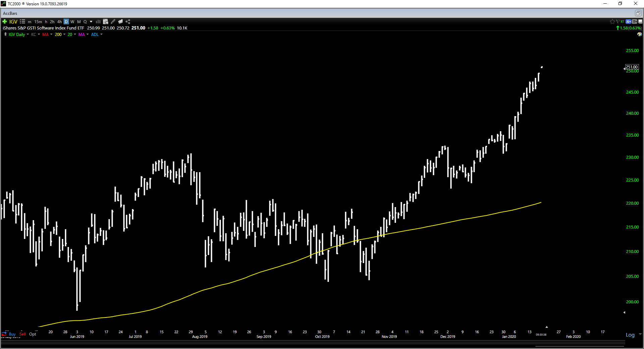Click the green up-arrow net change indicator
This screenshot has height=349, width=644.
click(x=618, y=28)
